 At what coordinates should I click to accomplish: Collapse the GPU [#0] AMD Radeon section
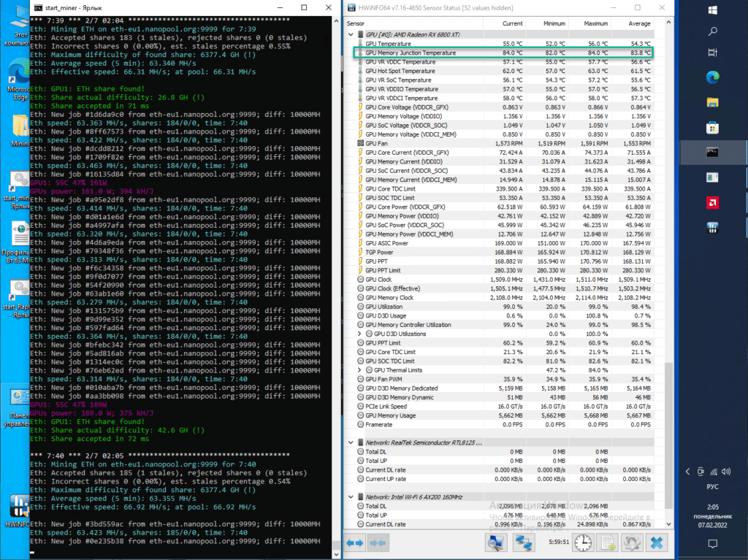point(351,35)
